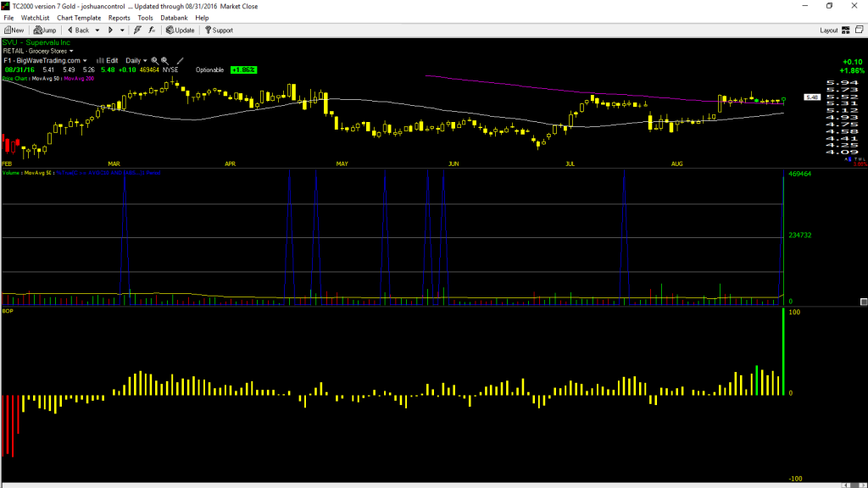Click the New toolbar button
The height and width of the screenshot is (488, 868).
tap(14, 30)
